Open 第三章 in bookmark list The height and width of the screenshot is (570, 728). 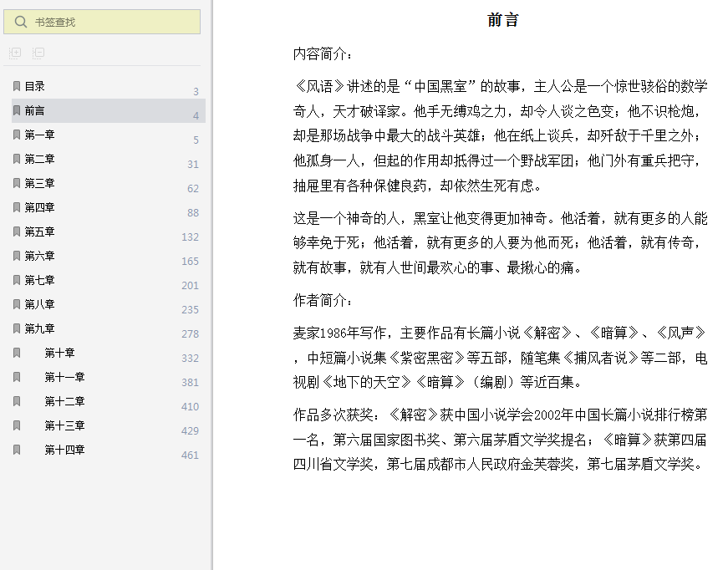40,183
